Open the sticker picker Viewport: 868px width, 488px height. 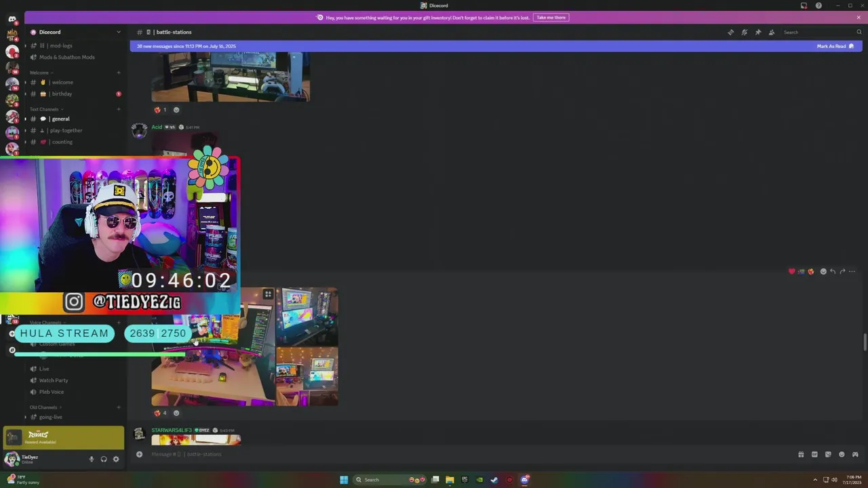(x=828, y=454)
